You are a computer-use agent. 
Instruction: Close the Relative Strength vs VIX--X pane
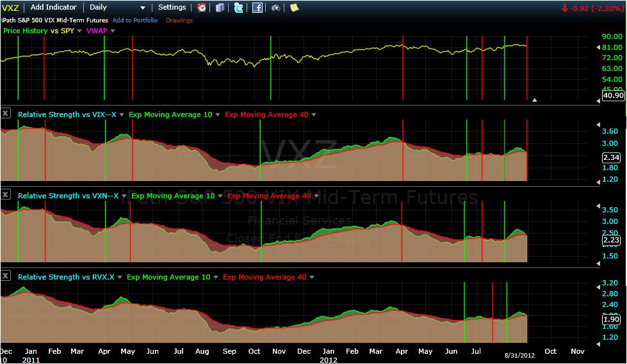point(6,113)
